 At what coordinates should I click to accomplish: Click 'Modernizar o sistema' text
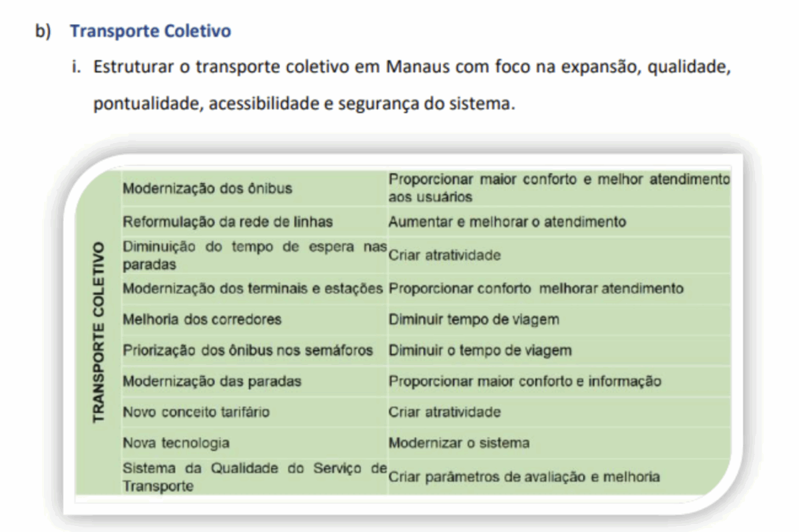pos(459,443)
